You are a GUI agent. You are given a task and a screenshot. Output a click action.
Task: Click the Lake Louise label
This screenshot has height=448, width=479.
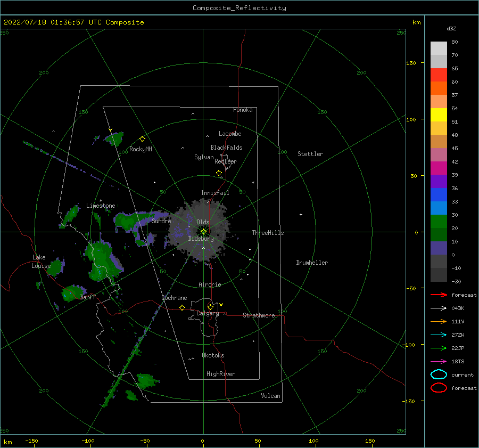[41, 262]
